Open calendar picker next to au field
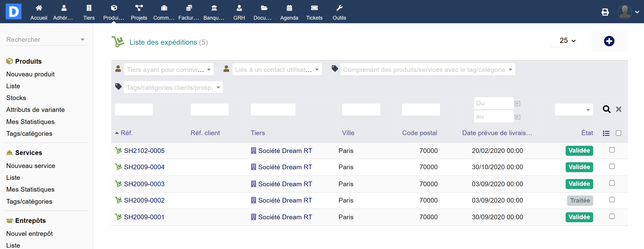The height and width of the screenshot is (249, 644). (517, 117)
